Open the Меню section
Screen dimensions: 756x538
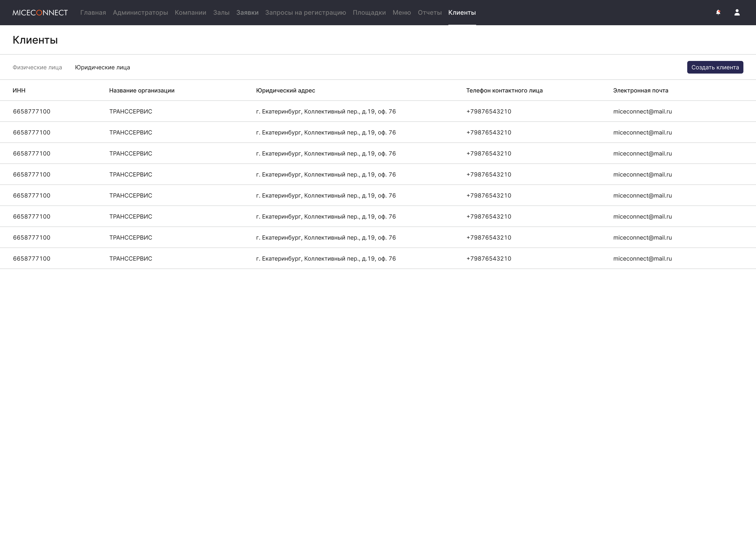pyautogui.click(x=402, y=13)
